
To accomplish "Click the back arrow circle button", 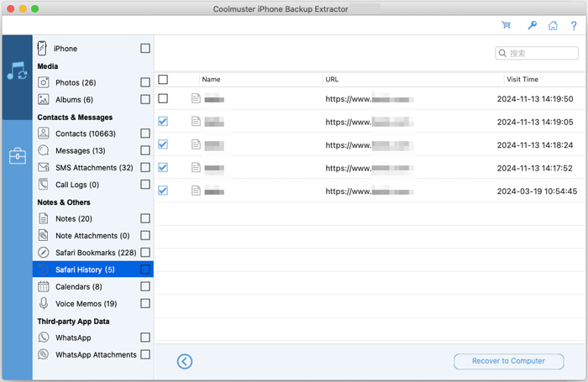I will (x=185, y=361).
